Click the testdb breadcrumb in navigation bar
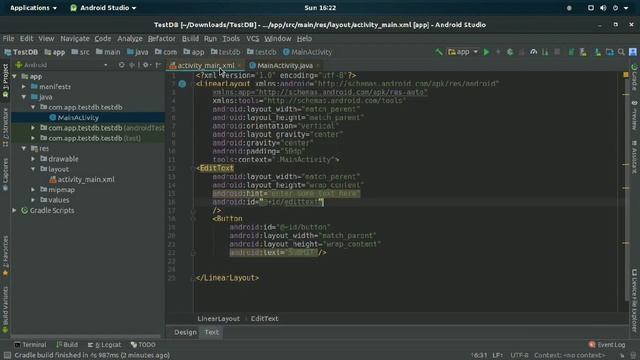This screenshot has height=360, width=640. point(225,52)
